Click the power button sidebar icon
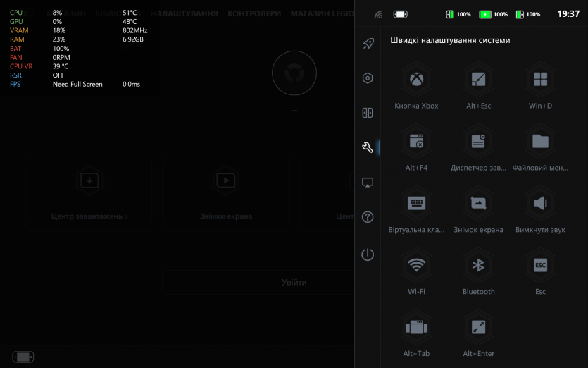The width and height of the screenshot is (588, 368). [x=368, y=254]
